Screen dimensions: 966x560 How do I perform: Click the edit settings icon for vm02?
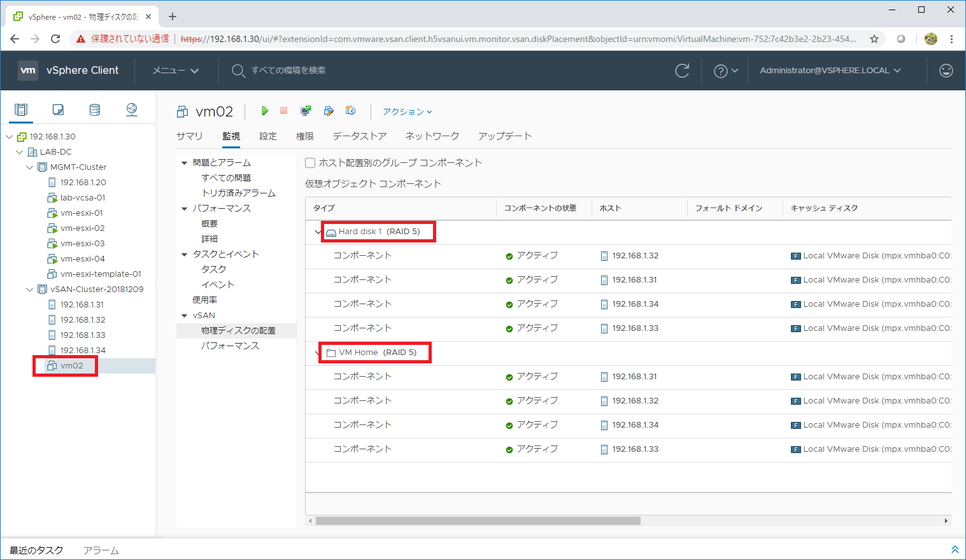click(329, 111)
